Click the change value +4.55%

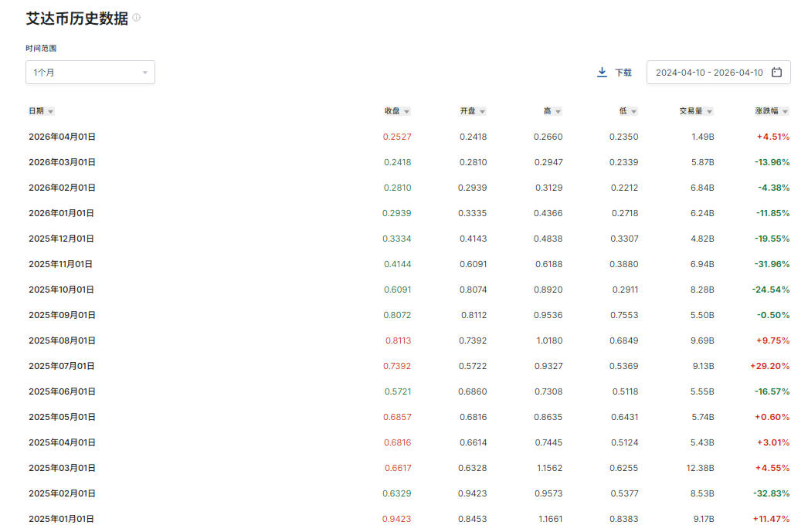[772, 468]
